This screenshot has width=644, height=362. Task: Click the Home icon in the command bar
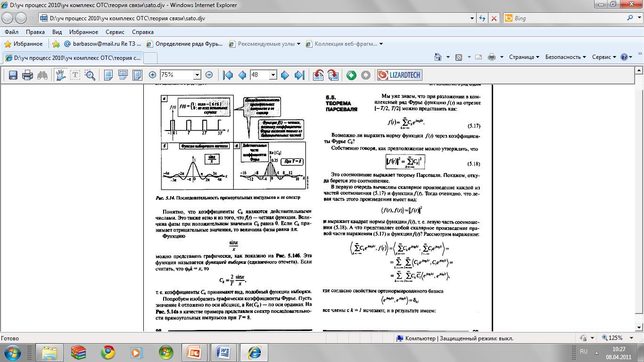pos(437,57)
